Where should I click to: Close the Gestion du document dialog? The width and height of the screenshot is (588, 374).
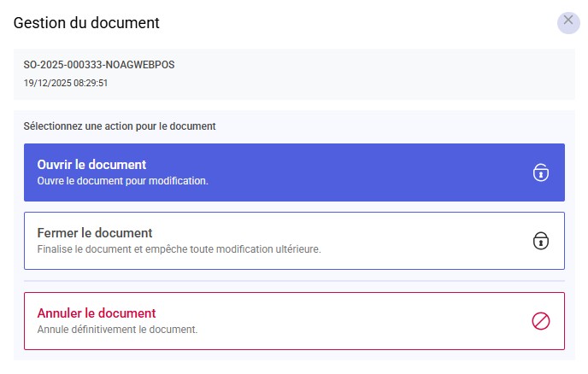[x=568, y=21]
